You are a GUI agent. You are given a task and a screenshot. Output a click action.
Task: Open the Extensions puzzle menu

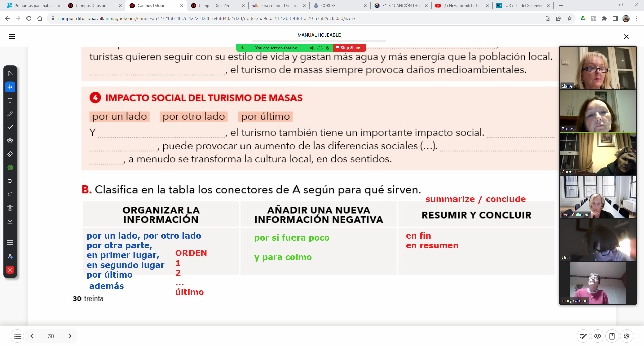pyautogui.click(x=604, y=18)
